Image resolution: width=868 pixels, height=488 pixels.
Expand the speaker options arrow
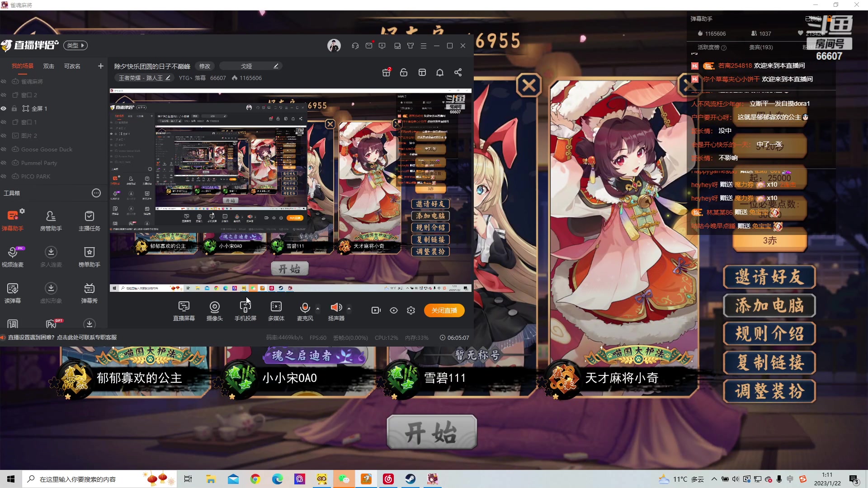click(349, 309)
